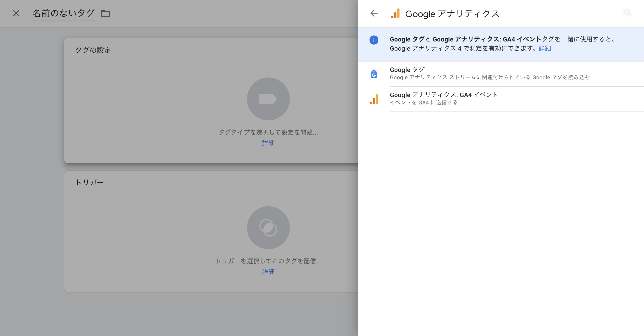Click the GA4 イベント bar chart icon
Image resolution: width=644 pixels, height=336 pixels.
pyautogui.click(x=374, y=99)
